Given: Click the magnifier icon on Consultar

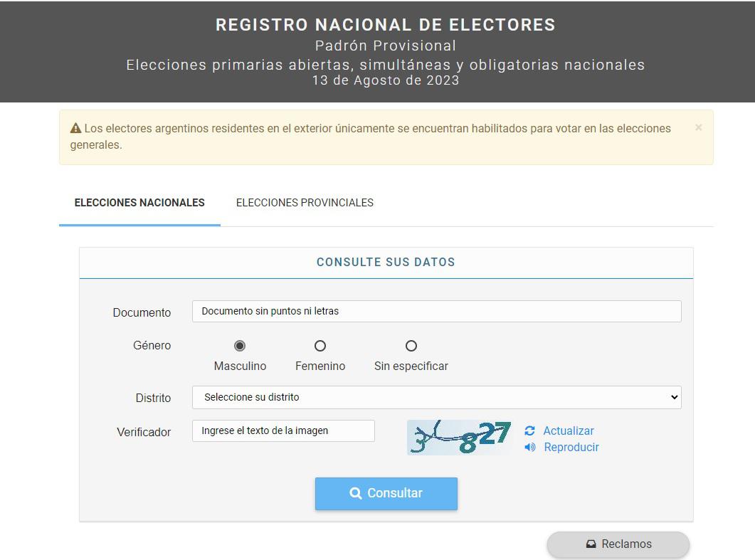Looking at the screenshot, I should [356, 493].
